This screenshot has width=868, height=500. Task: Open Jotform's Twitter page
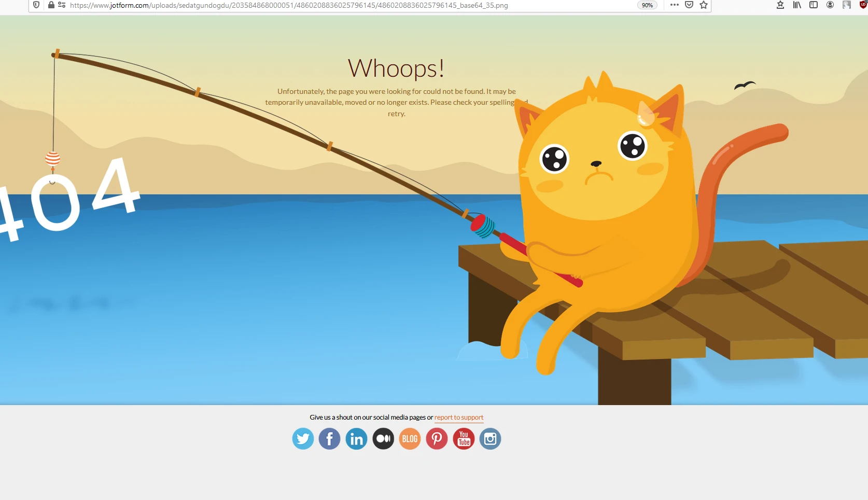(303, 439)
